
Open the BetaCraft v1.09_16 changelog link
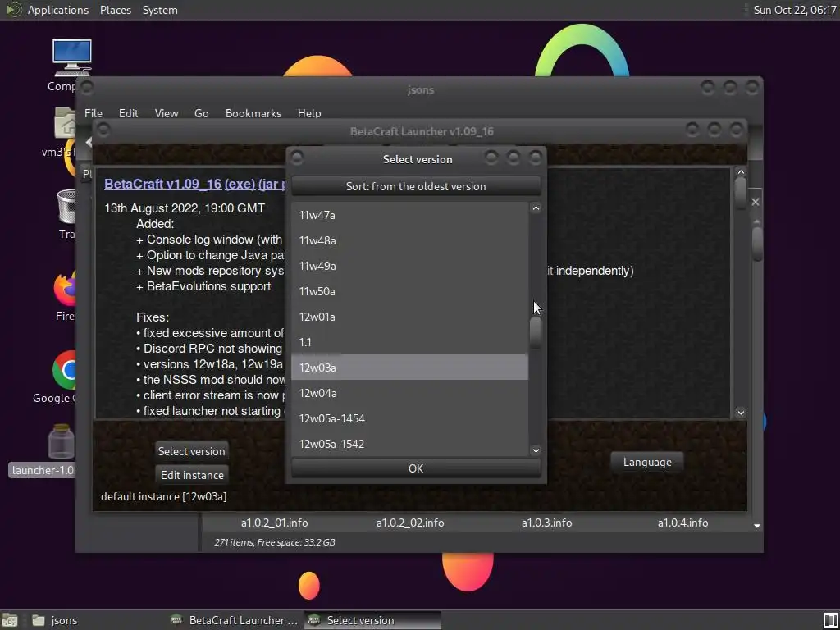[162, 184]
